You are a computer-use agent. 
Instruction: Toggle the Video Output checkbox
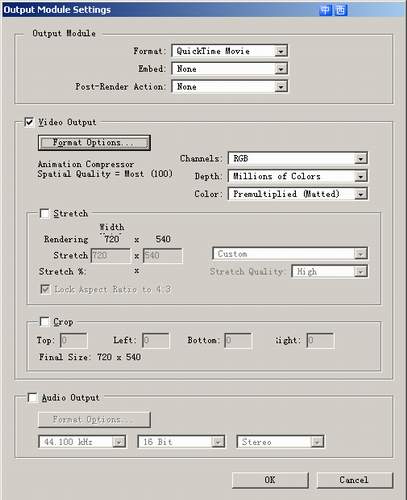pyautogui.click(x=29, y=122)
